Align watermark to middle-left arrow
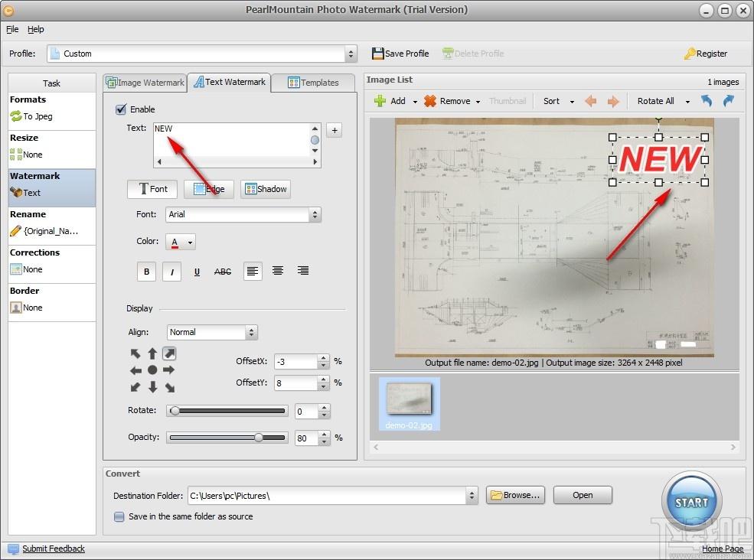The width and height of the screenshot is (754, 560). pos(135,370)
